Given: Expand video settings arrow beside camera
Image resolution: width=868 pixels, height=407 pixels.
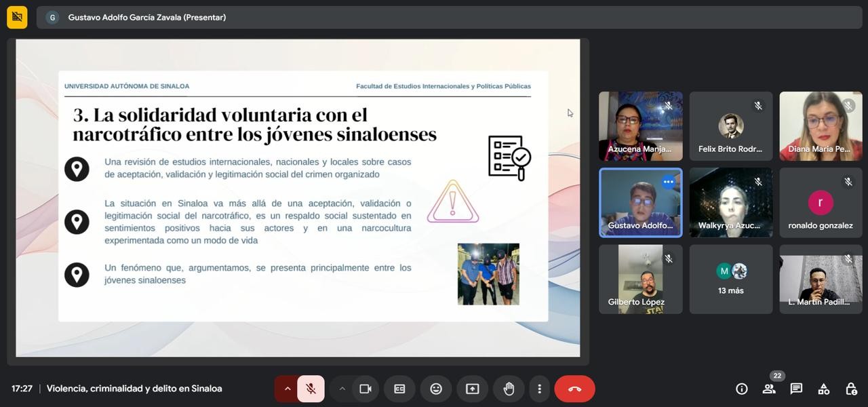Looking at the screenshot, I should pos(342,389).
